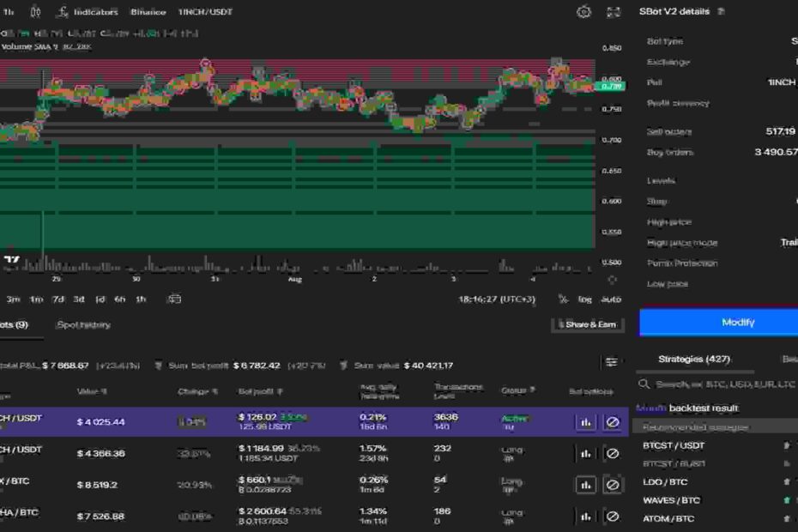798x532 pixels.
Task: Toggle percent scale on the chart
Action: (x=563, y=299)
